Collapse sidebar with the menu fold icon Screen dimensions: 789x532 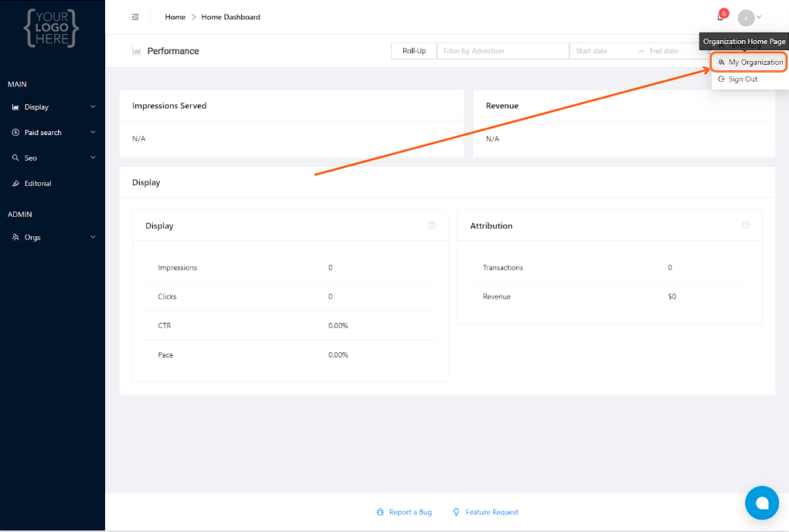(135, 17)
